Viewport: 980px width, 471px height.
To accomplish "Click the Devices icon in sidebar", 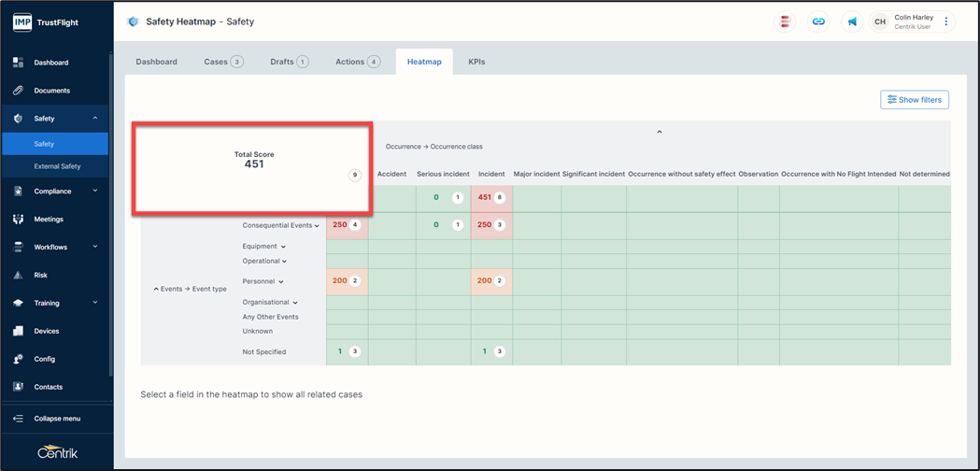I will click(x=18, y=331).
